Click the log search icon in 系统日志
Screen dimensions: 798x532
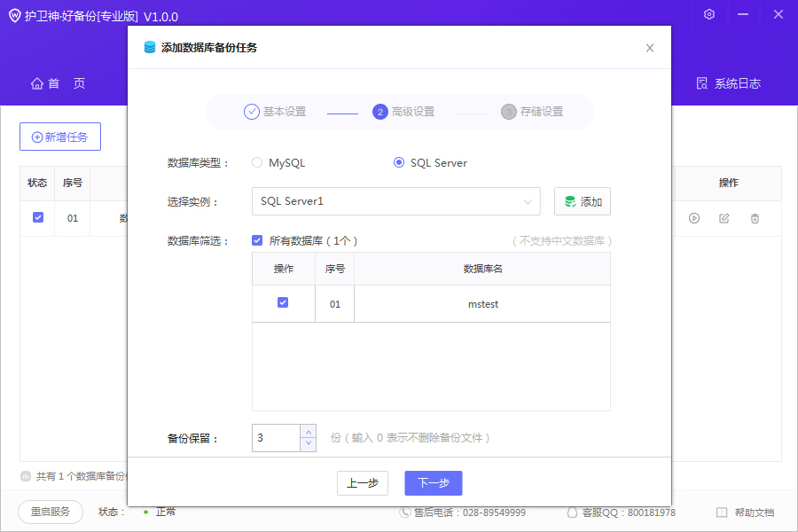click(702, 83)
